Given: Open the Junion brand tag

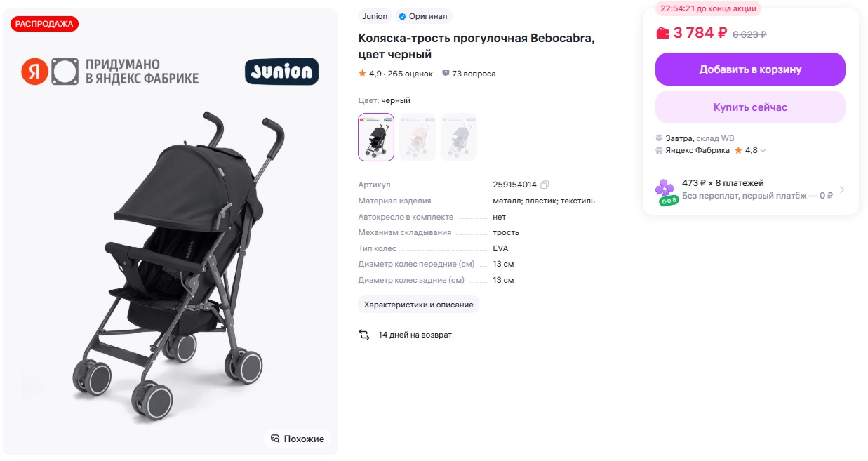Looking at the screenshot, I should 375,16.
